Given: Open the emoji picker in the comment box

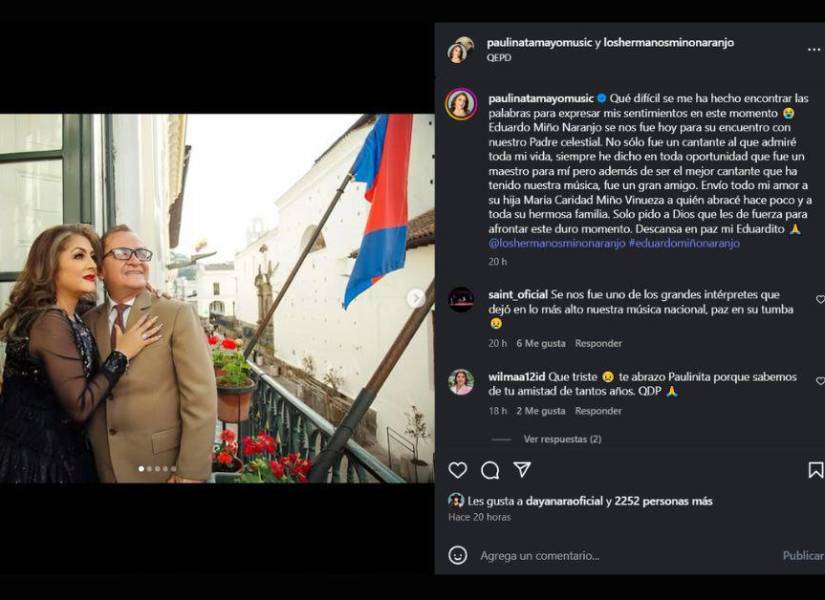Looking at the screenshot, I should point(458,555).
